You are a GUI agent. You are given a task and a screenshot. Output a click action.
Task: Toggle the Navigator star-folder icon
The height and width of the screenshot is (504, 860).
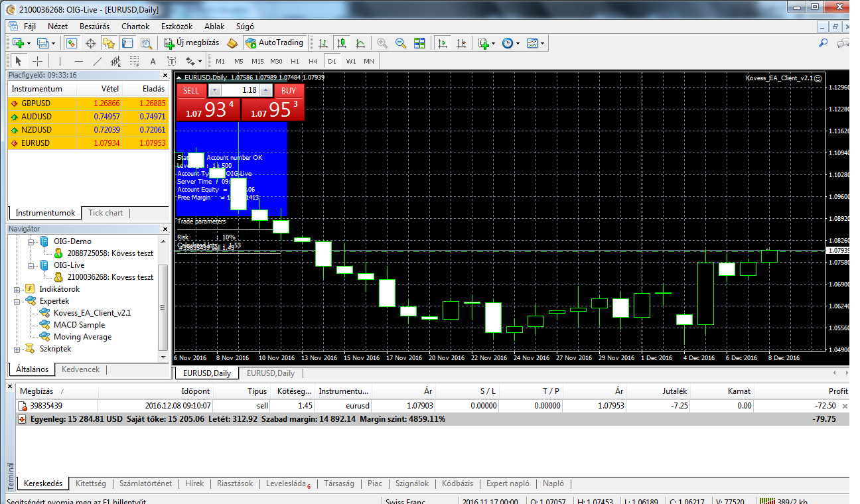(109, 42)
